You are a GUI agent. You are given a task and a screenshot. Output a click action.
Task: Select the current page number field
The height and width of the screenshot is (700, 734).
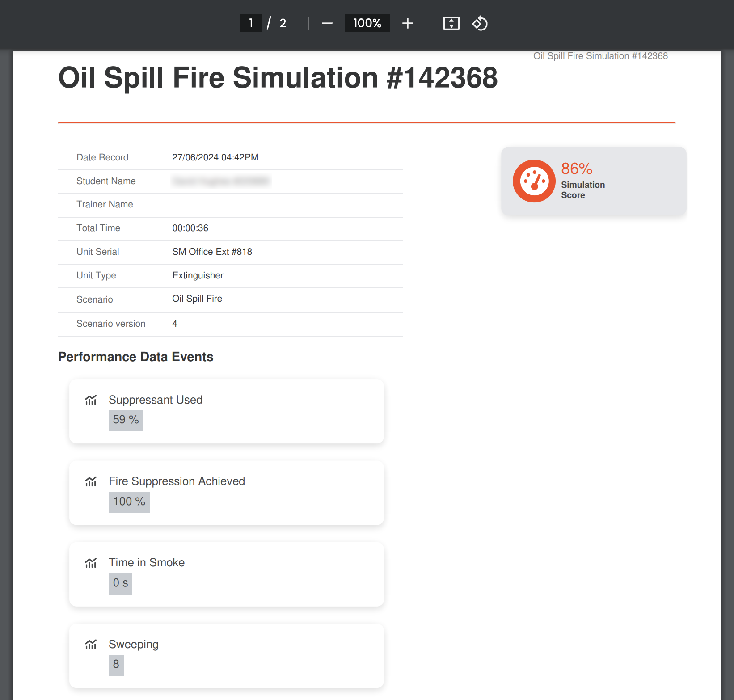click(x=251, y=23)
